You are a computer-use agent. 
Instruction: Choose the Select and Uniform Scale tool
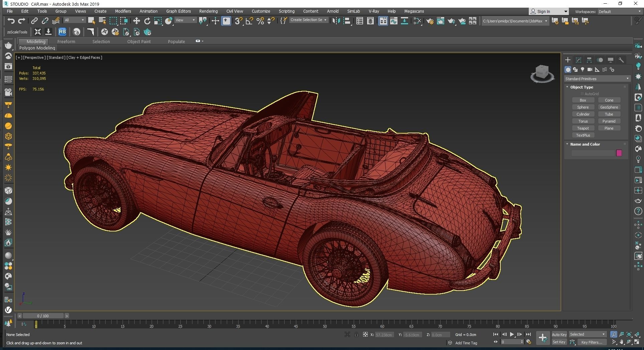coord(158,21)
